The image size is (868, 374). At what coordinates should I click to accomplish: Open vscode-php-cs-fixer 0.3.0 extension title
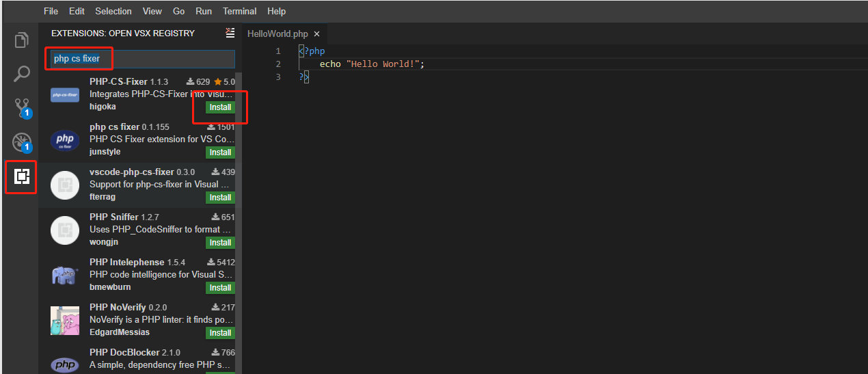132,172
